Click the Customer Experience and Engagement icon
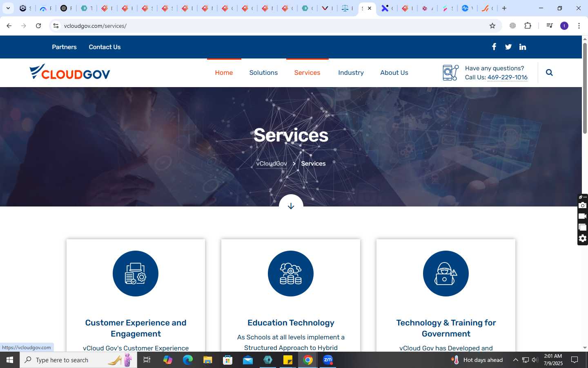 coord(136,274)
